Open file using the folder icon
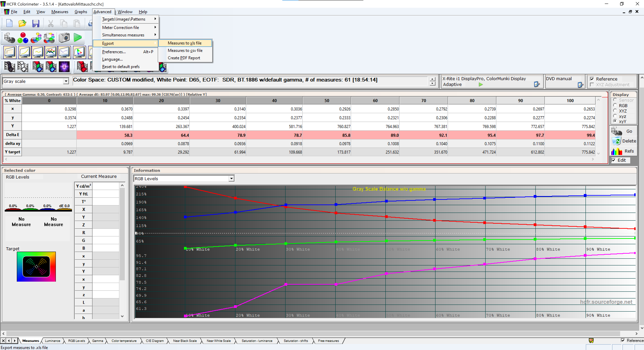Image resolution: width=644 pixels, height=350 pixels. [22, 24]
